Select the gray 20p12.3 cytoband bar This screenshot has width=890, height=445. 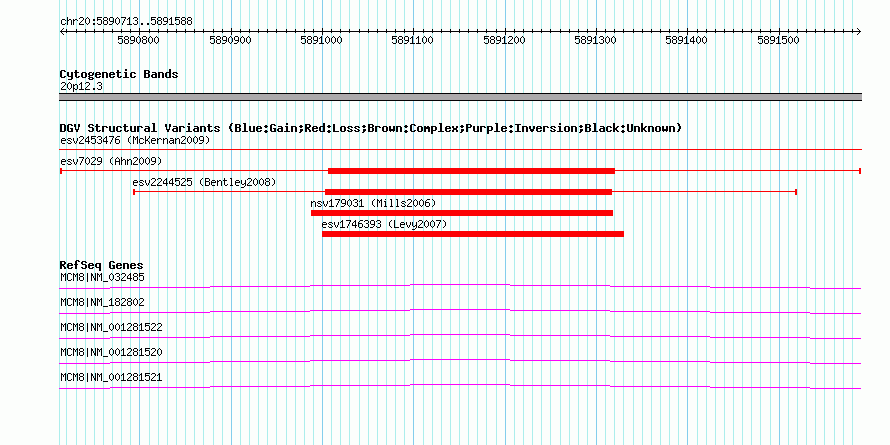click(460, 97)
